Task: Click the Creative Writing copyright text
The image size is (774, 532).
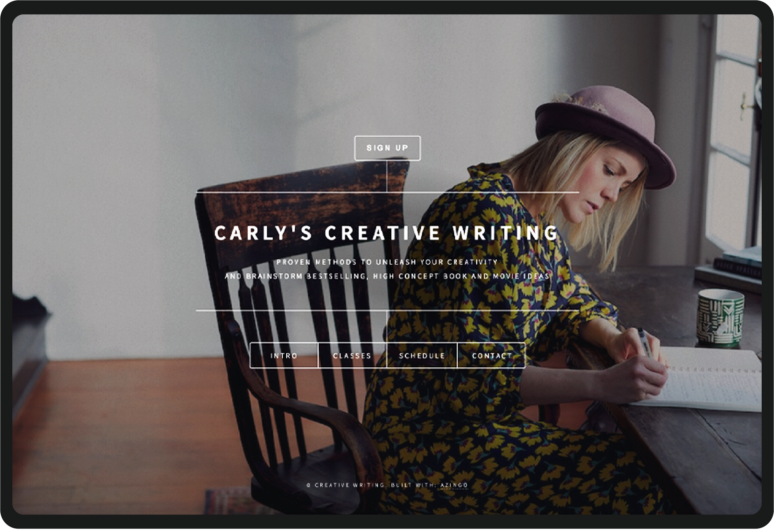Action: click(x=346, y=485)
